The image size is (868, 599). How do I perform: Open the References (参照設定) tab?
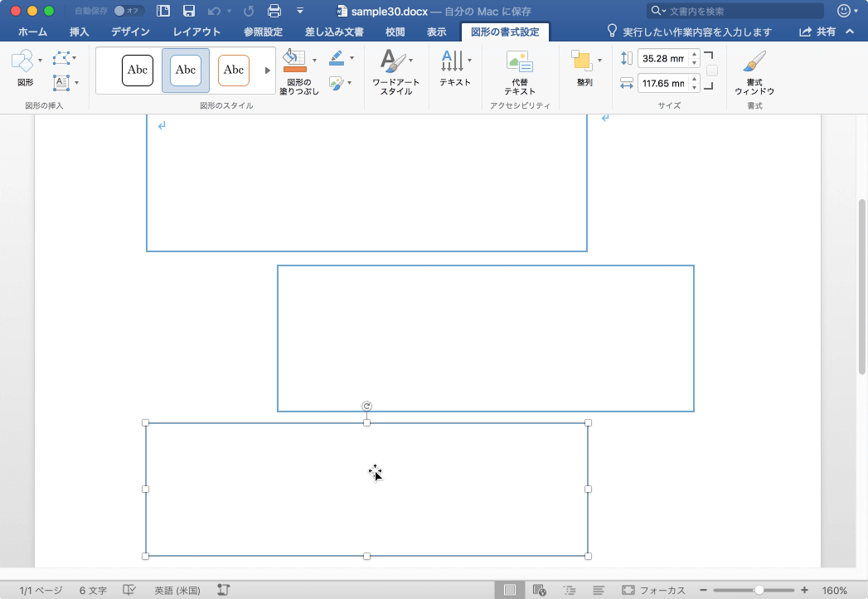(x=264, y=32)
